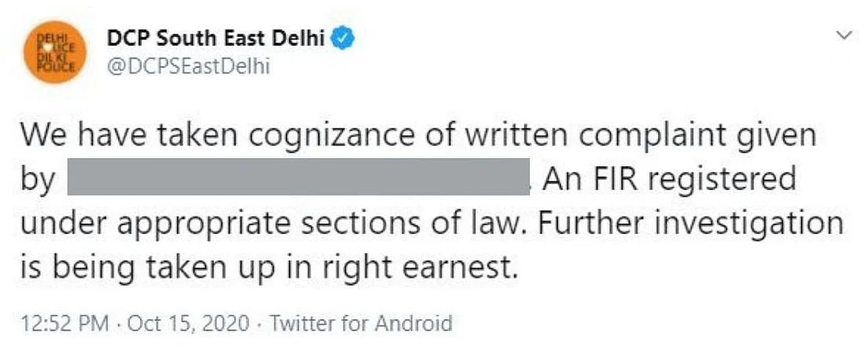Expand the tweet options chevron
This screenshot has width=868, height=358.
[844, 36]
